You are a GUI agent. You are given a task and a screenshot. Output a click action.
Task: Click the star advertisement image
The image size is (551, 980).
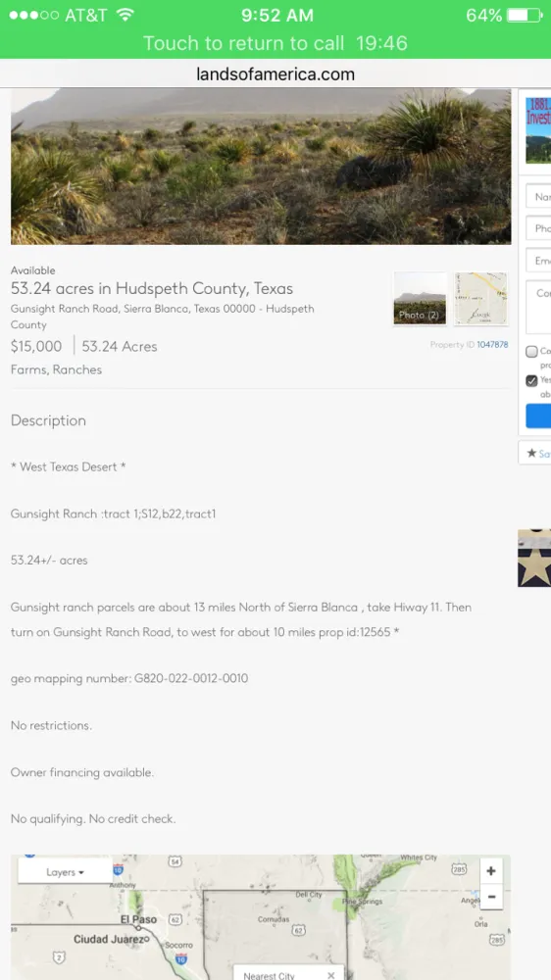coord(534,559)
